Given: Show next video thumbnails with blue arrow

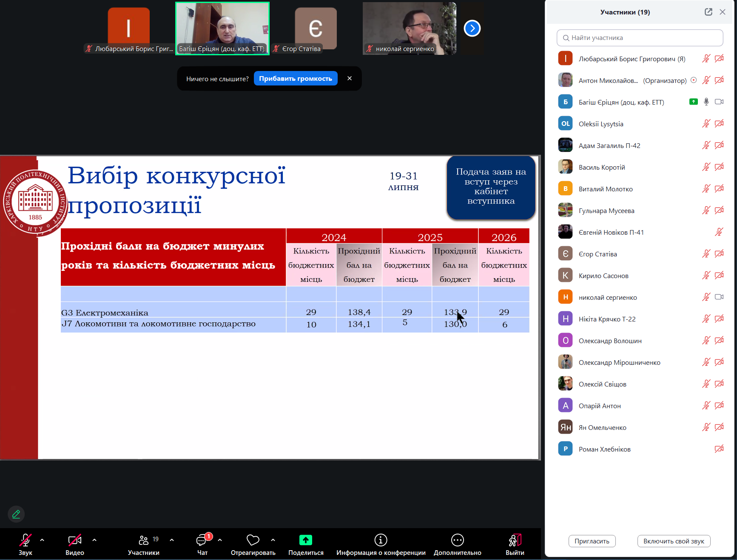Looking at the screenshot, I should point(472,28).
